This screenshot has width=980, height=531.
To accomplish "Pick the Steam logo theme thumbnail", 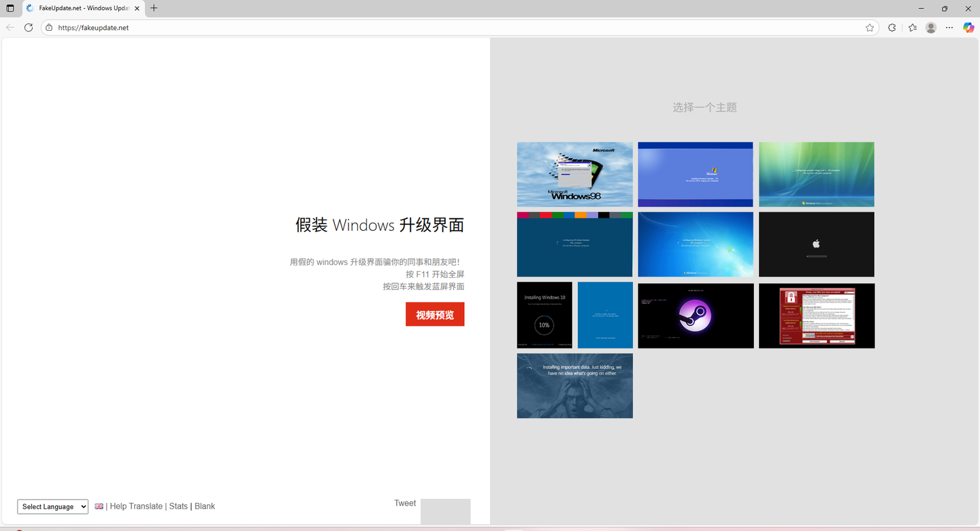I will tap(696, 316).
